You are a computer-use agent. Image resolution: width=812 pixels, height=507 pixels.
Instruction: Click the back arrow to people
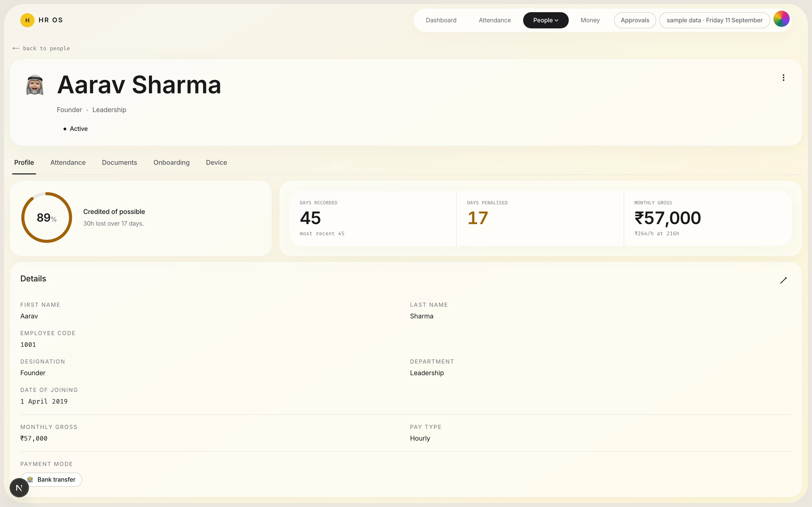pyautogui.click(x=16, y=48)
